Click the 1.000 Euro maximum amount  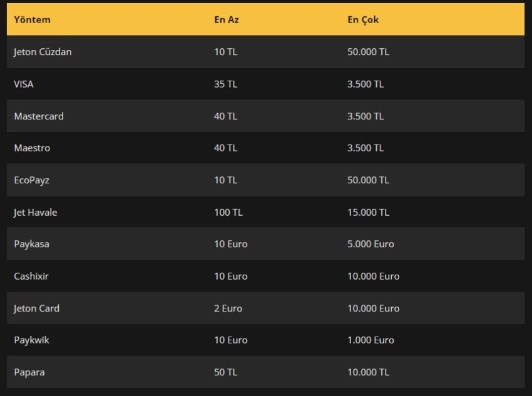click(x=371, y=340)
